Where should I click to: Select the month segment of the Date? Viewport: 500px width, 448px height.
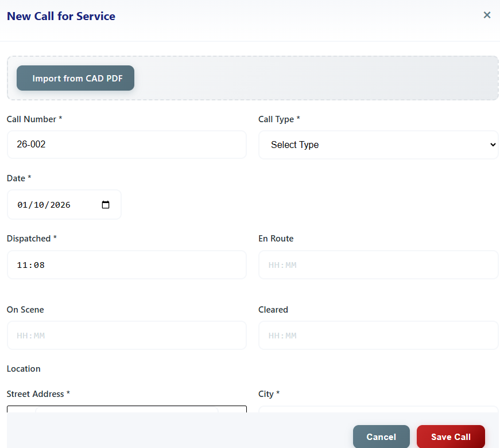click(22, 205)
